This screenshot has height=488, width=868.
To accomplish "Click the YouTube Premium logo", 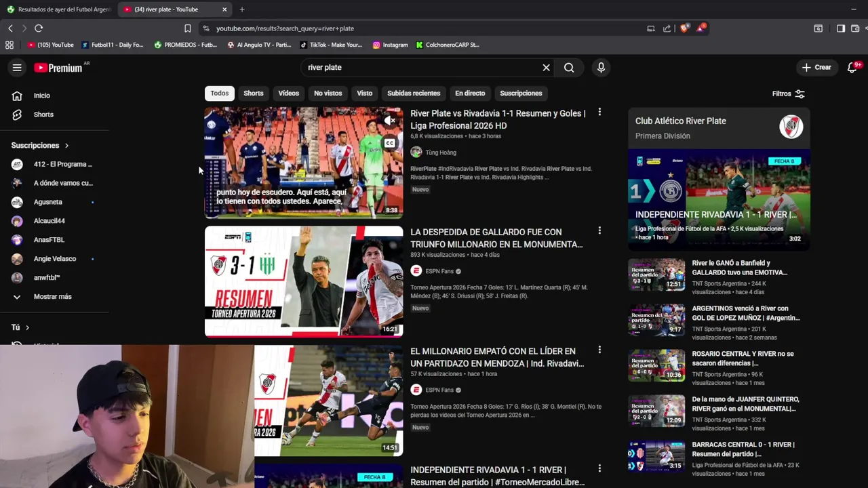I will [x=58, y=67].
